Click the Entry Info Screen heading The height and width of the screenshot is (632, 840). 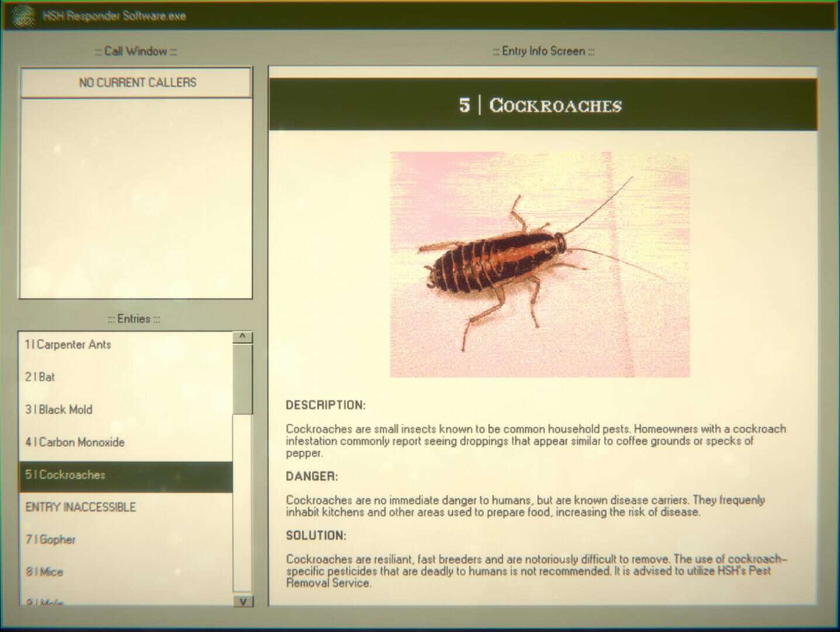click(x=543, y=51)
